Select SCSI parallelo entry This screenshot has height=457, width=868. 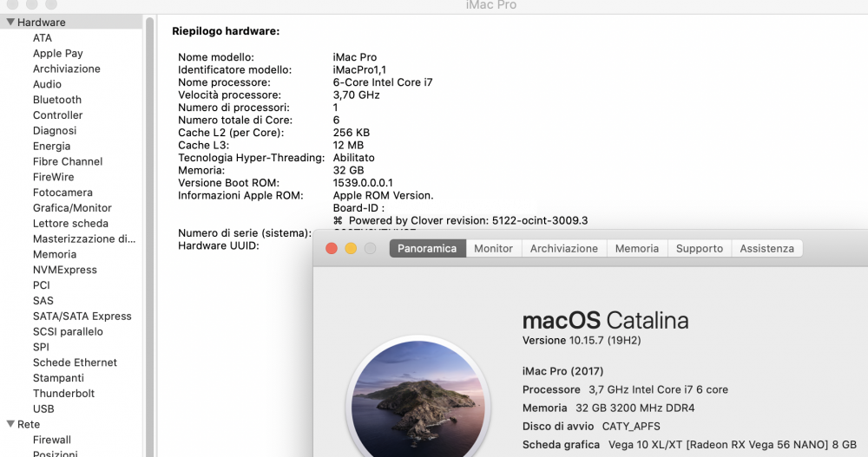pyautogui.click(x=68, y=331)
